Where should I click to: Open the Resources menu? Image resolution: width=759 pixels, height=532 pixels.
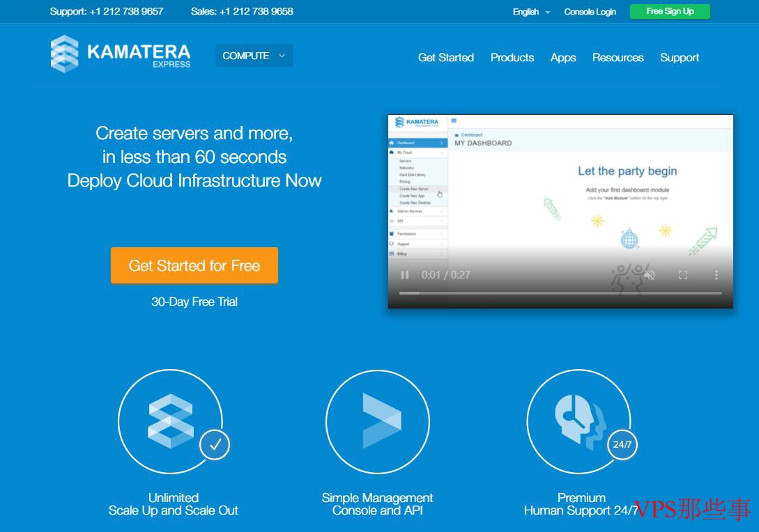pos(618,58)
